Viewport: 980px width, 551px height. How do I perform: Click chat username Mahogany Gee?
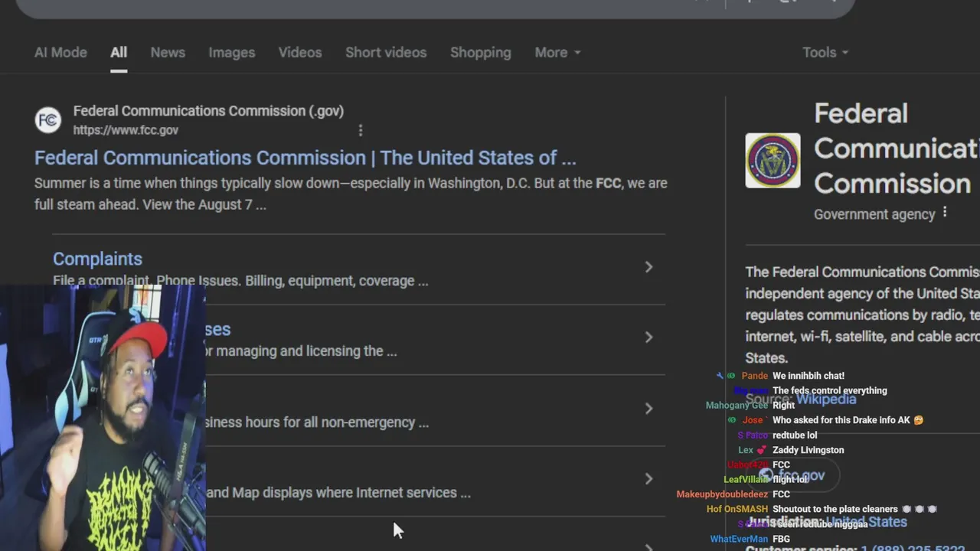point(737,406)
